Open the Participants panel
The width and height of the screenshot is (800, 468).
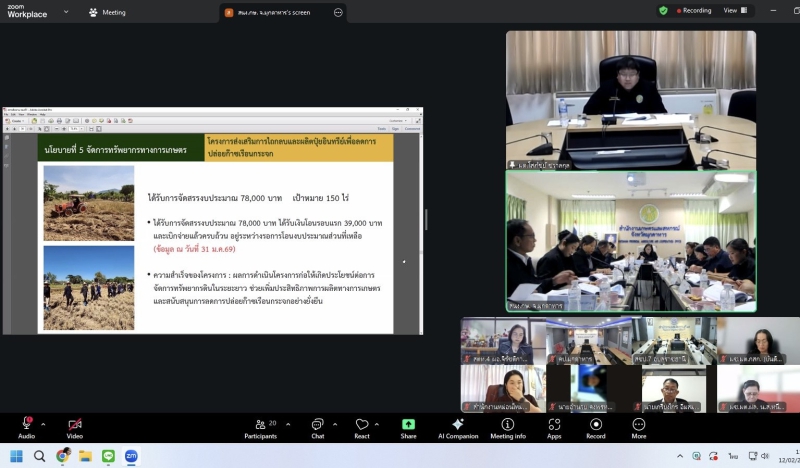tap(260, 425)
